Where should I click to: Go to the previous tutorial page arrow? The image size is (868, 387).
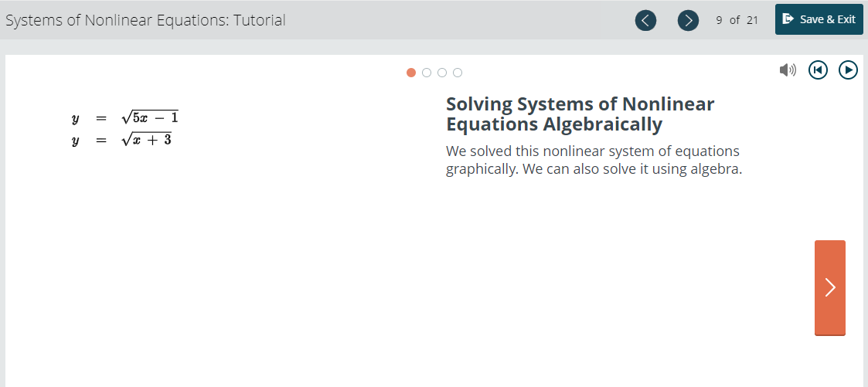click(645, 20)
